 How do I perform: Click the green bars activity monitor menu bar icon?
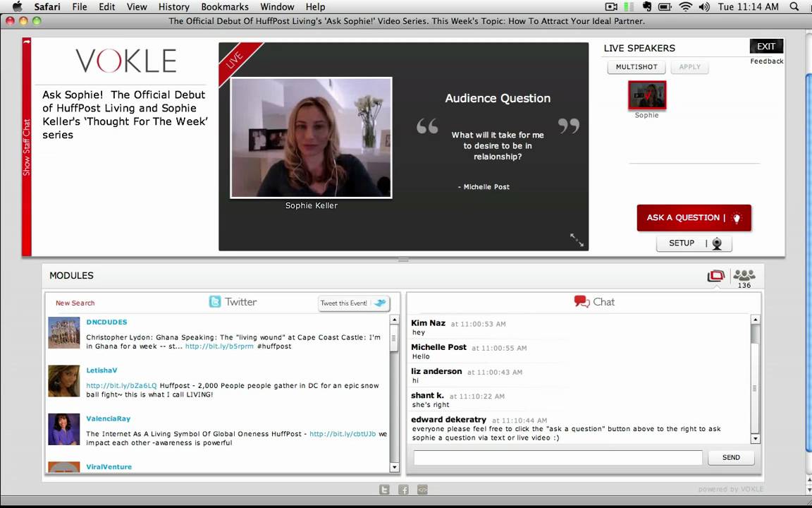point(629,7)
